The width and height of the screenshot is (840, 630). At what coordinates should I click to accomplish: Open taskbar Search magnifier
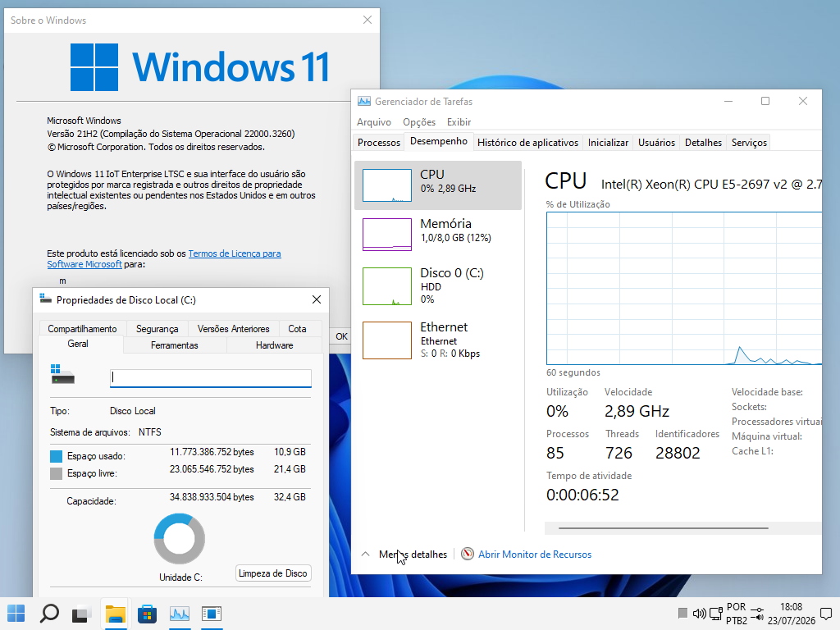tap(49, 614)
